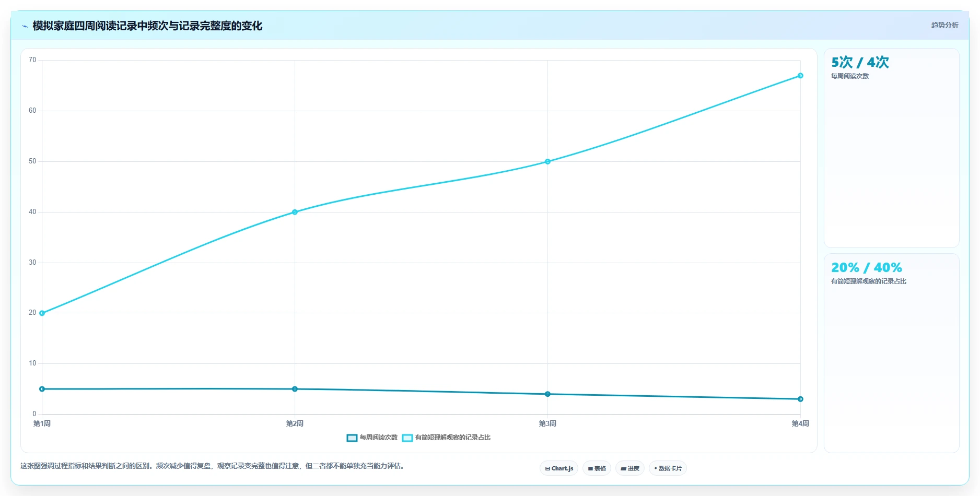
Task: Click the 70 y-axis tick label
Action: (x=32, y=60)
